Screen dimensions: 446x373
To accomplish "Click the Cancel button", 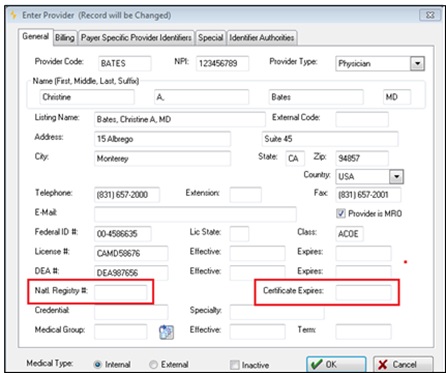I will pyautogui.click(x=403, y=364).
